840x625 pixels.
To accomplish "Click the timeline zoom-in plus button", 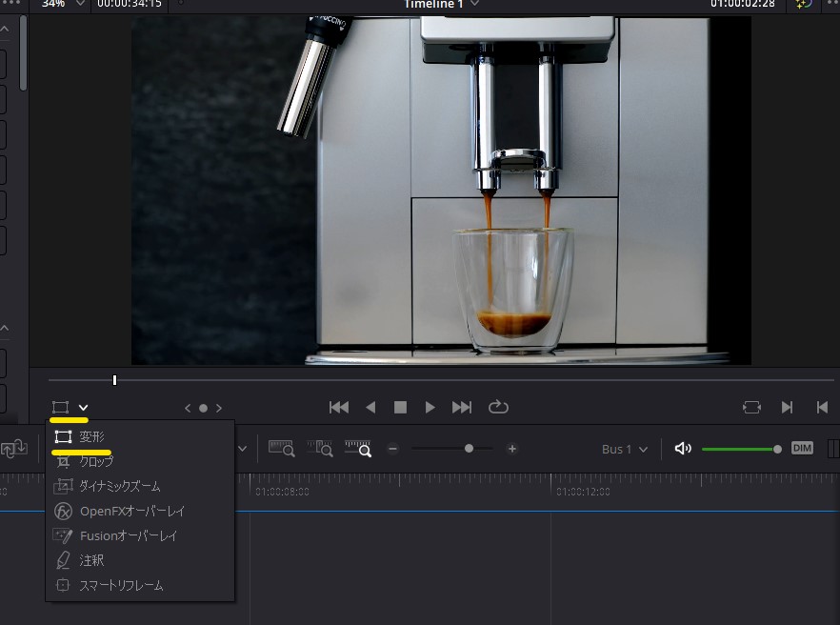I will point(512,449).
